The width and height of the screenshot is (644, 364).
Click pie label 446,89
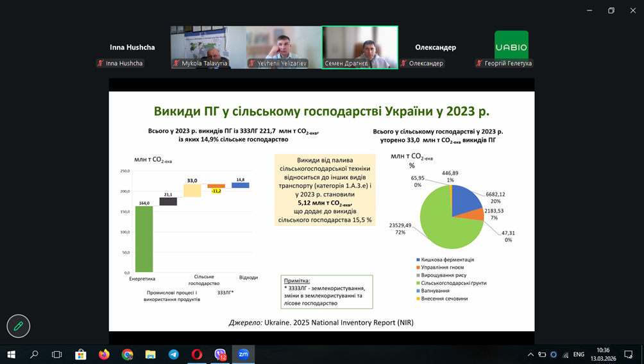pyautogui.click(x=450, y=173)
